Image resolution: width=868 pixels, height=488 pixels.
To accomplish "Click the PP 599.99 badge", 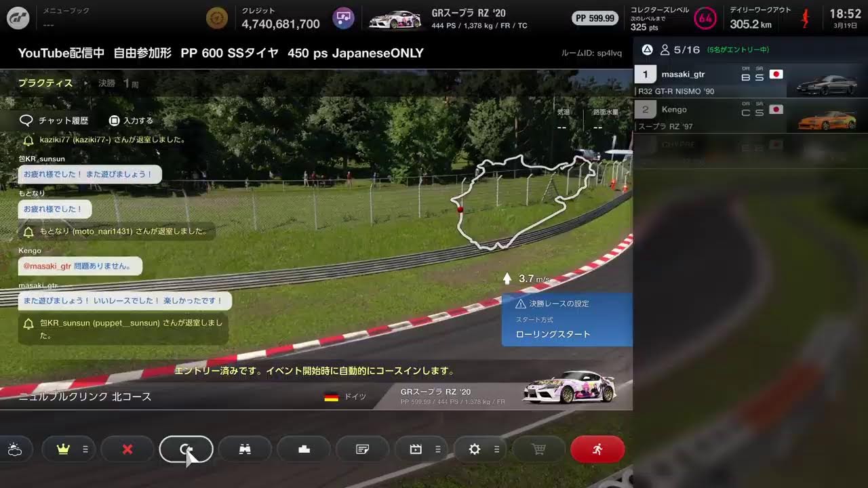I will click(x=595, y=18).
